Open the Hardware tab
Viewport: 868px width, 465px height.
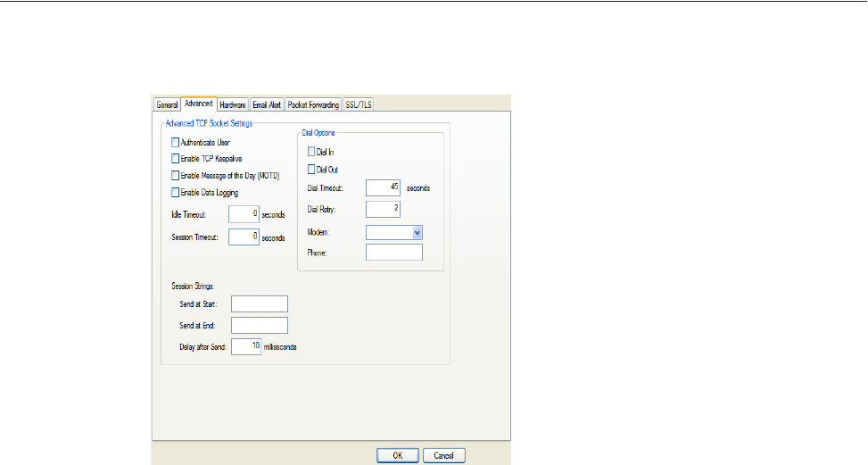coord(233,104)
